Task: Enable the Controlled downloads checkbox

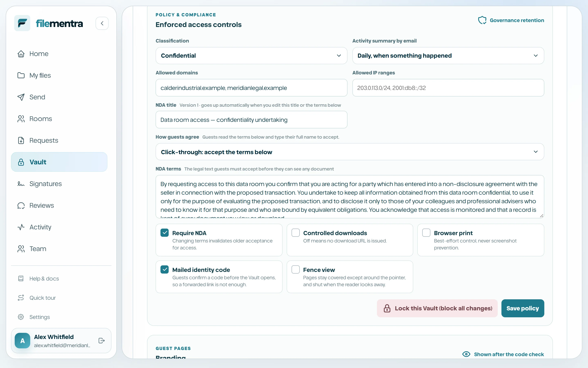Action: (x=295, y=233)
